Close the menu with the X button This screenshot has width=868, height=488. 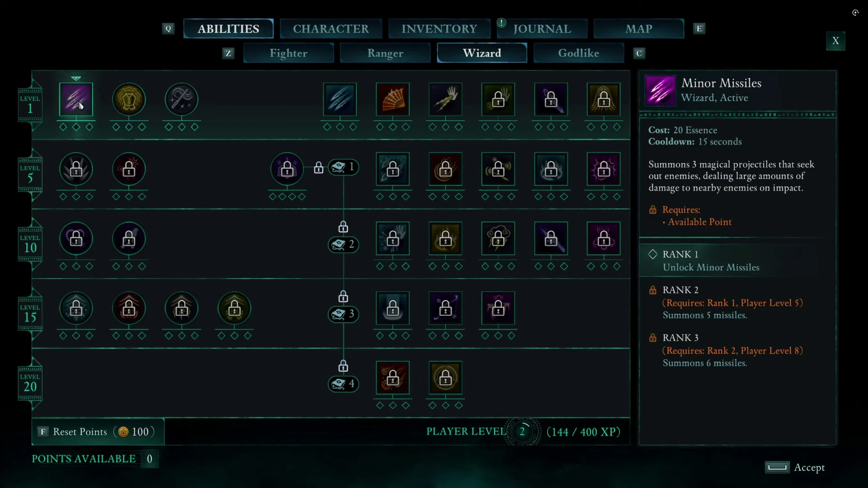835,41
